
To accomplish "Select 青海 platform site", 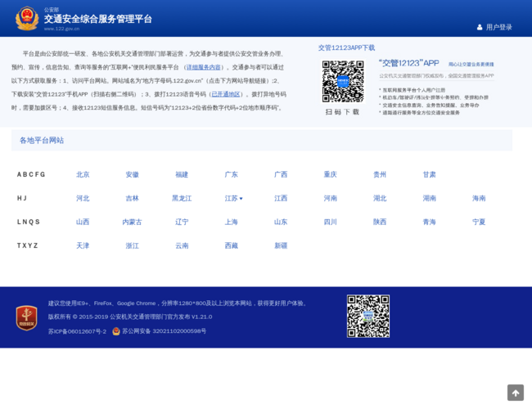I will pyautogui.click(x=429, y=222).
